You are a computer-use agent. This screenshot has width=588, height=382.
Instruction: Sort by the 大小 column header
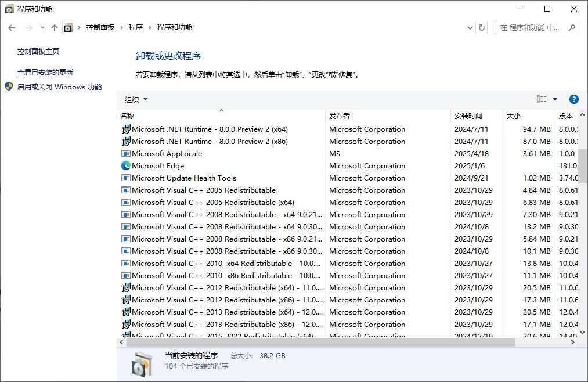point(529,116)
